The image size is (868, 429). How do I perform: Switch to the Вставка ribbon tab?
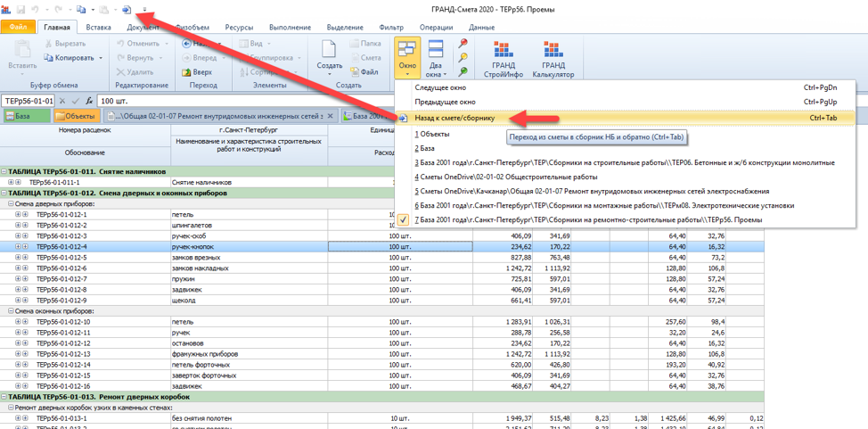98,27
